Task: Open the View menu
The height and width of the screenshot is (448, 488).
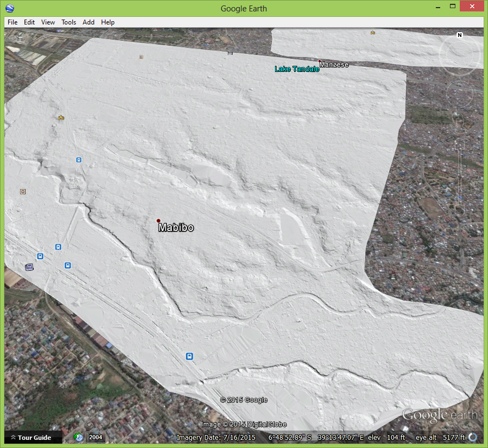Action: coord(48,22)
